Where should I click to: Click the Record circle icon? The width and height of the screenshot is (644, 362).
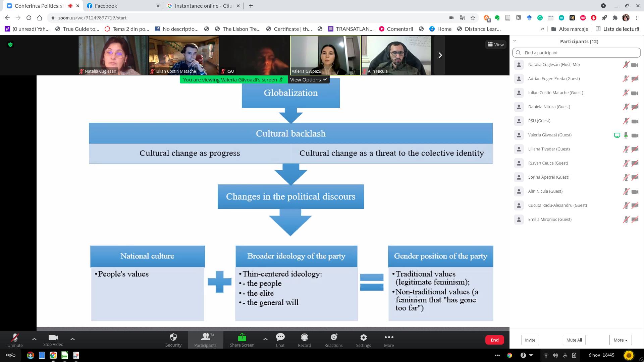click(304, 338)
